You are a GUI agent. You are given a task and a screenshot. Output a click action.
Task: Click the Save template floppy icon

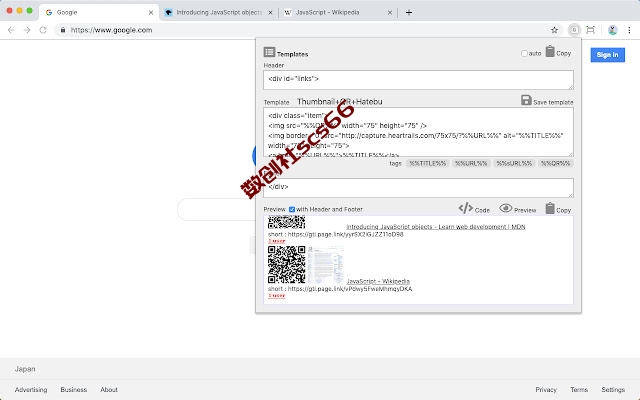point(526,100)
